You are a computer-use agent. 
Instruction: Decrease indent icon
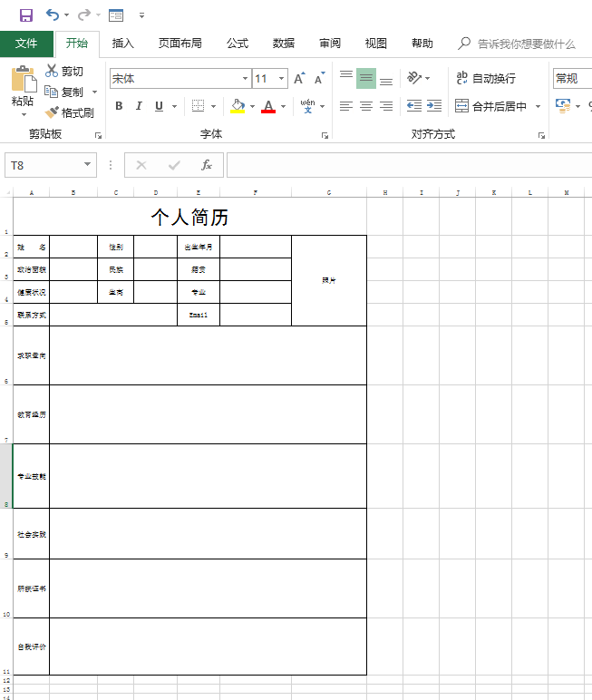(x=414, y=106)
